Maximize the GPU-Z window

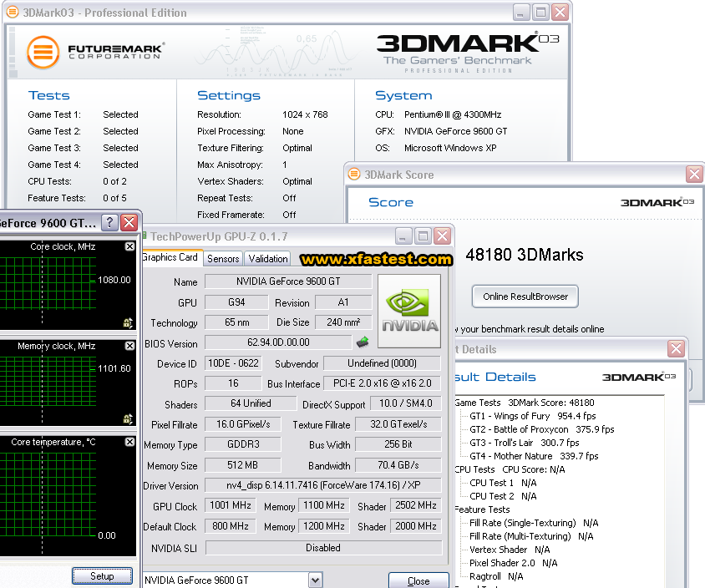click(423, 236)
